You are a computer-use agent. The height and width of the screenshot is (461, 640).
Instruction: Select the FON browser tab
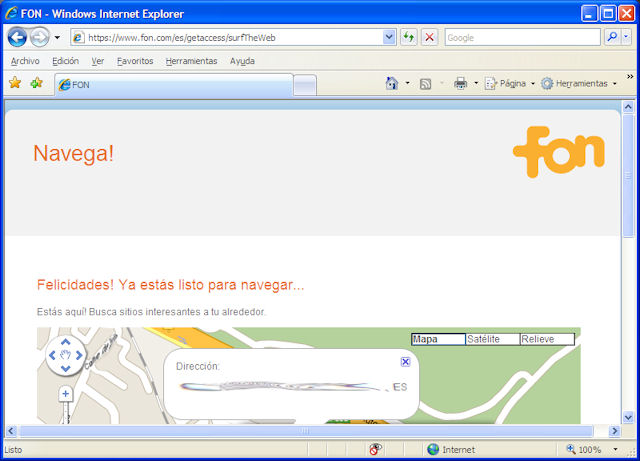click(x=174, y=85)
